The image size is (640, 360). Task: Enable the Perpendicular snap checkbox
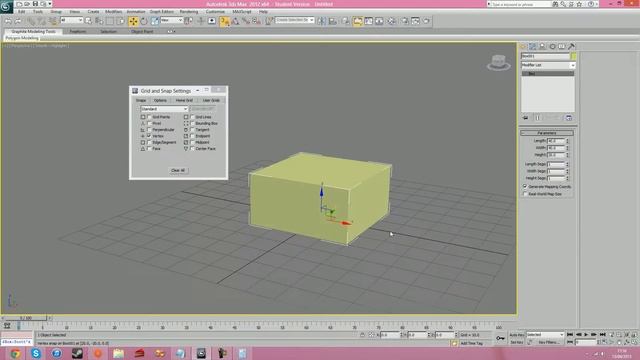(x=149, y=130)
